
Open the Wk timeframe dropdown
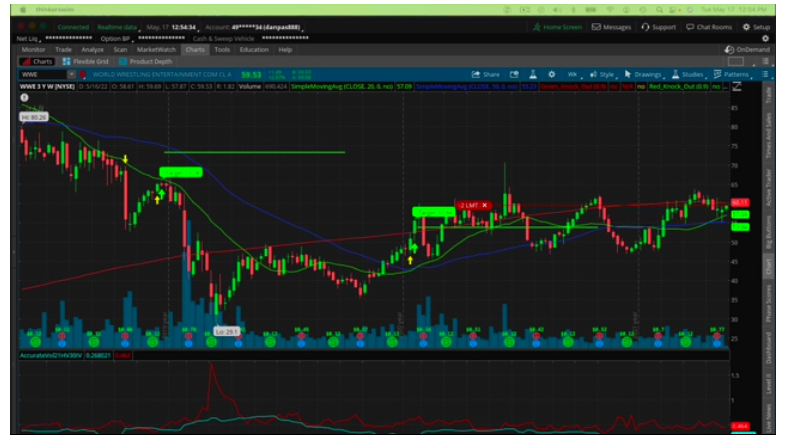click(573, 75)
